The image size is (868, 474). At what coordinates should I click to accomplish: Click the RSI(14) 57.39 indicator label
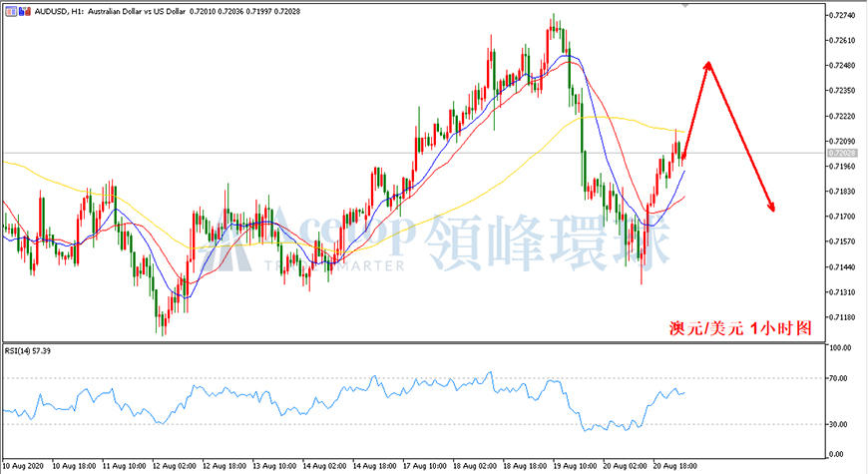pos(28,351)
